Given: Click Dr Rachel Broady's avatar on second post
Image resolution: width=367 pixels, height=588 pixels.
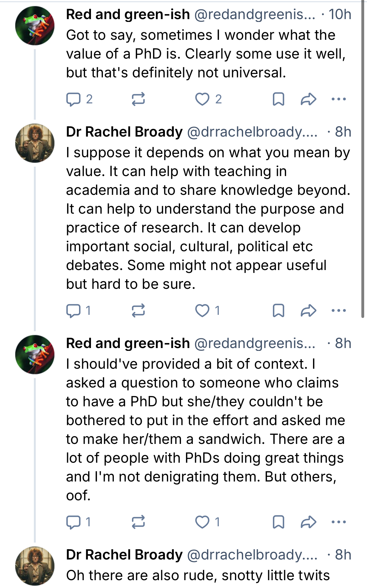Looking at the screenshot, I should click(x=35, y=143).
